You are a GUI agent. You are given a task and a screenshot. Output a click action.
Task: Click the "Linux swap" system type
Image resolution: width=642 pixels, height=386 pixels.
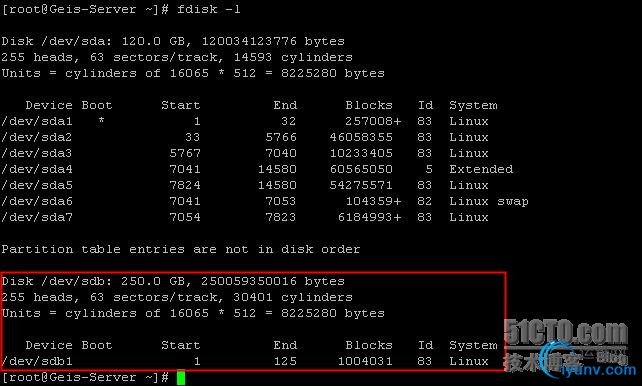[489, 201]
